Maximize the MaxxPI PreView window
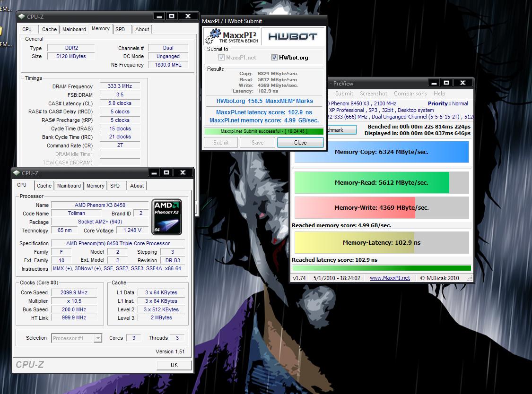This screenshot has width=532, height=394. pos(446,83)
